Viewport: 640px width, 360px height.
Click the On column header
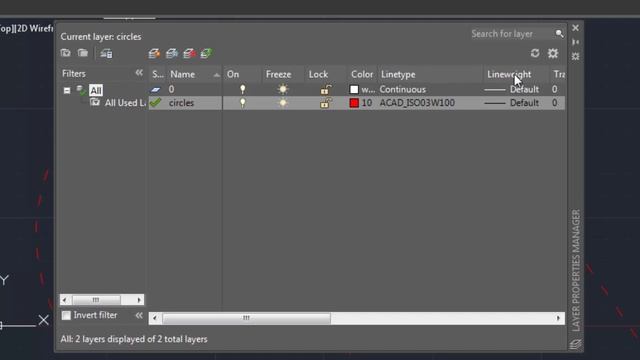coord(242,74)
